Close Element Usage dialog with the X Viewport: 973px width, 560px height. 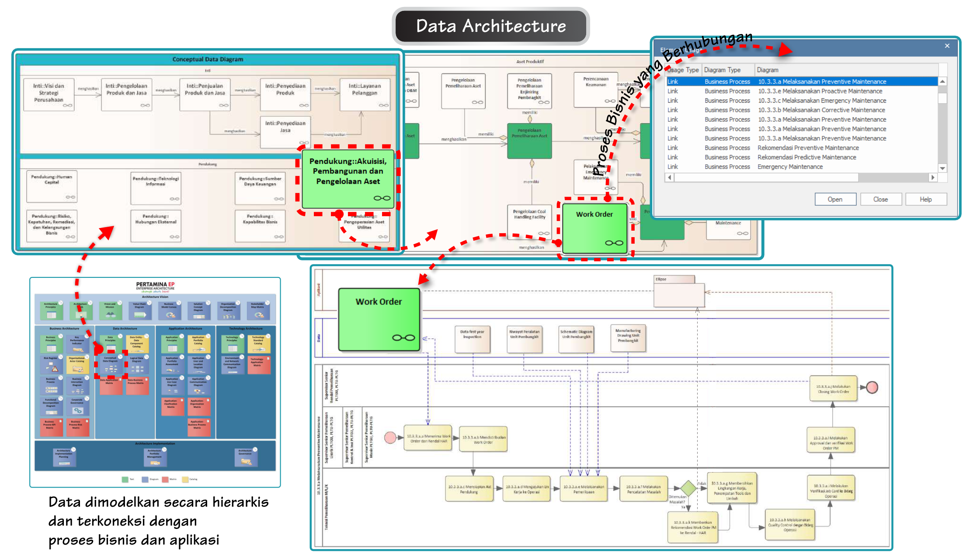947,45
